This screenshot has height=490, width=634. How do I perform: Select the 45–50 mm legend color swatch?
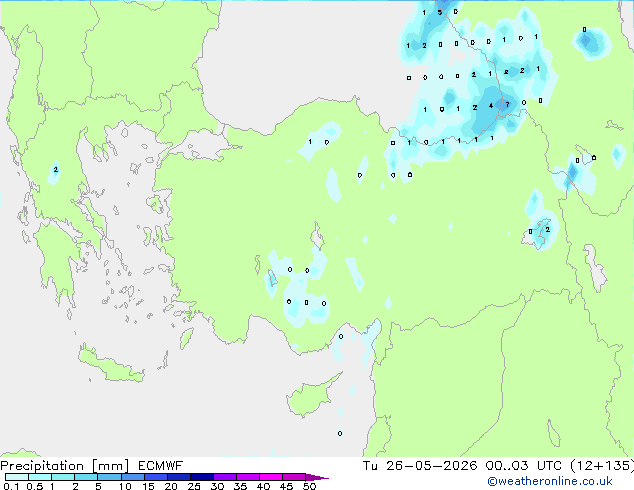(294, 477)
